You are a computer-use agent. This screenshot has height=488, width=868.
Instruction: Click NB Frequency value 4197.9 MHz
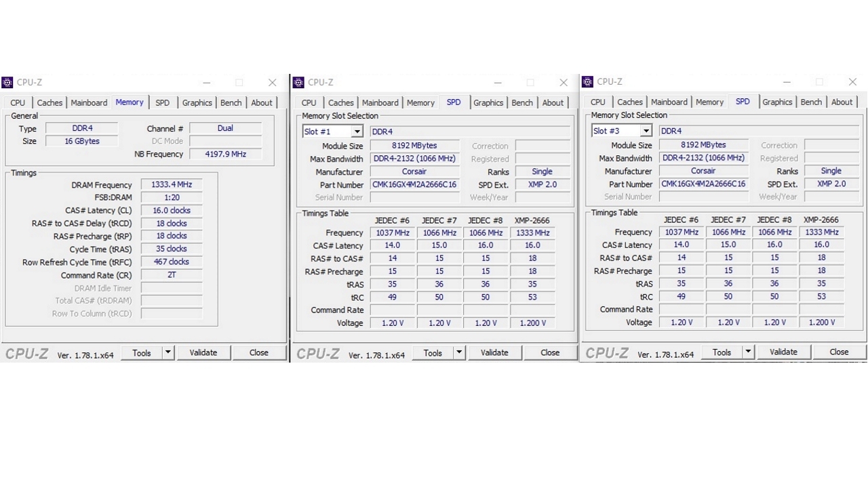click(x=225, y=154)
